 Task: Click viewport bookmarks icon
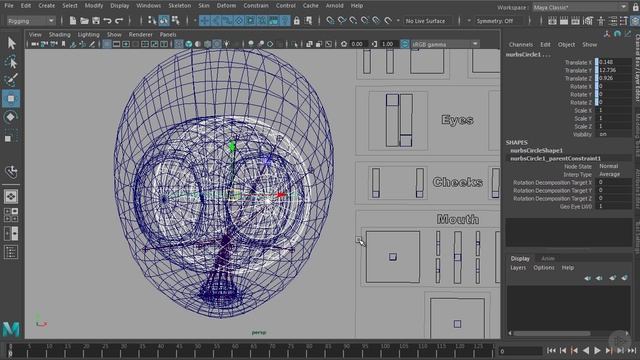[x=64, y=44]
